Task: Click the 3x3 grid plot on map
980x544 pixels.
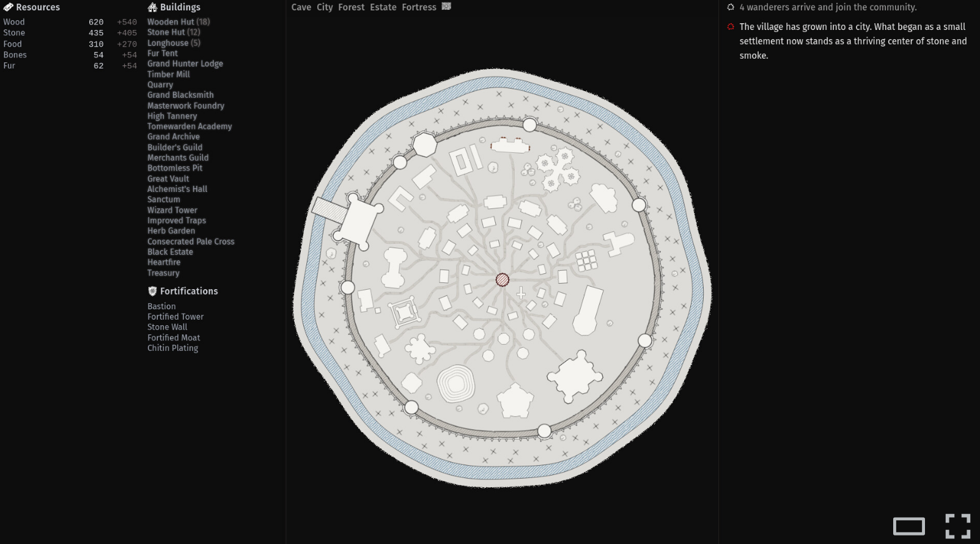Action: [586, 260]
